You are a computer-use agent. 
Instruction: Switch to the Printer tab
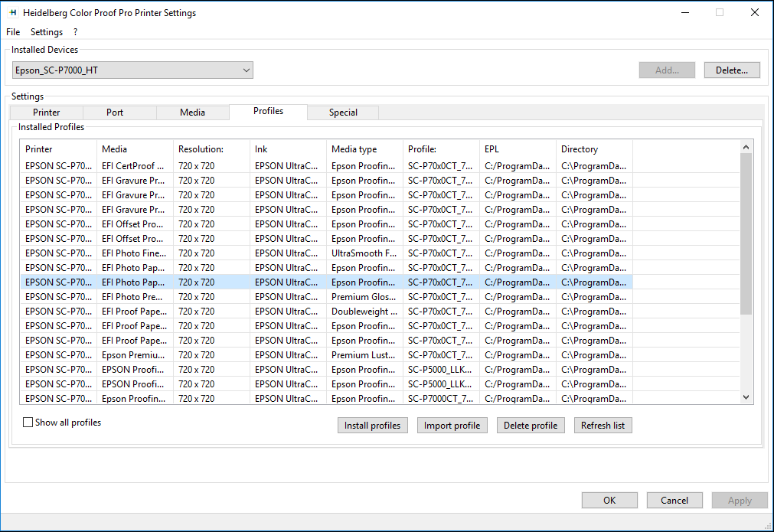[47, 113]
